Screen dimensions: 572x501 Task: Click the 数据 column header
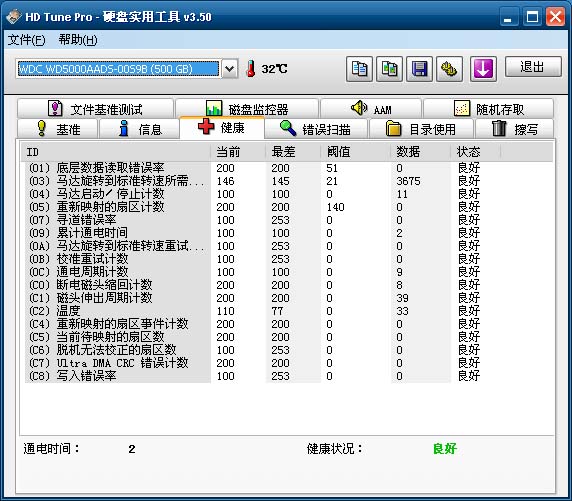(421, 152)
